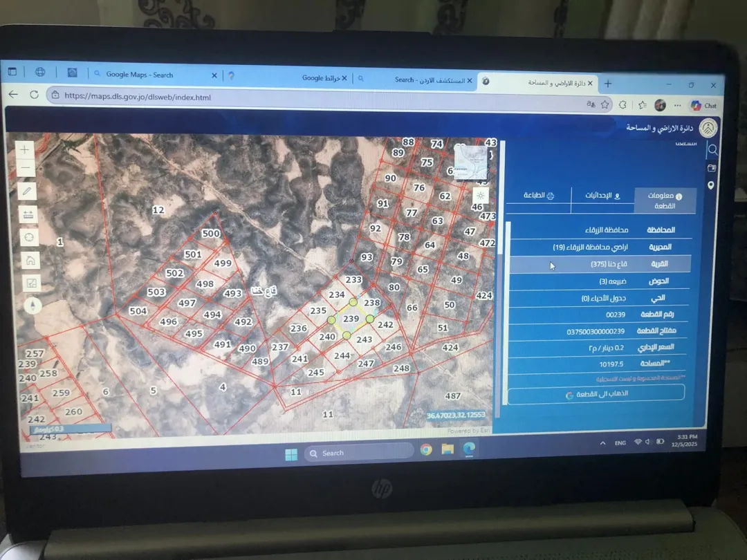The width and height of the screenshot is (747, 560).
Task: Switch to the الإحداثيات coordinates tab
Action: click(602, 196)
